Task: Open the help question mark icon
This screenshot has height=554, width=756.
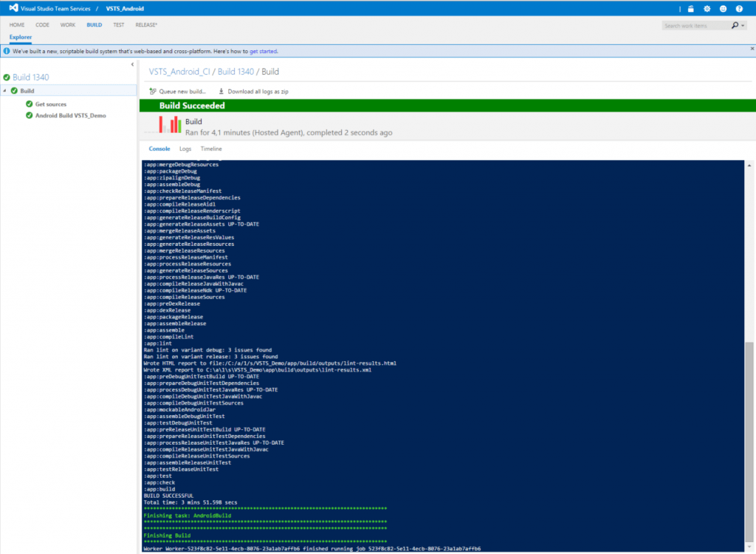Action: point(739,9)
